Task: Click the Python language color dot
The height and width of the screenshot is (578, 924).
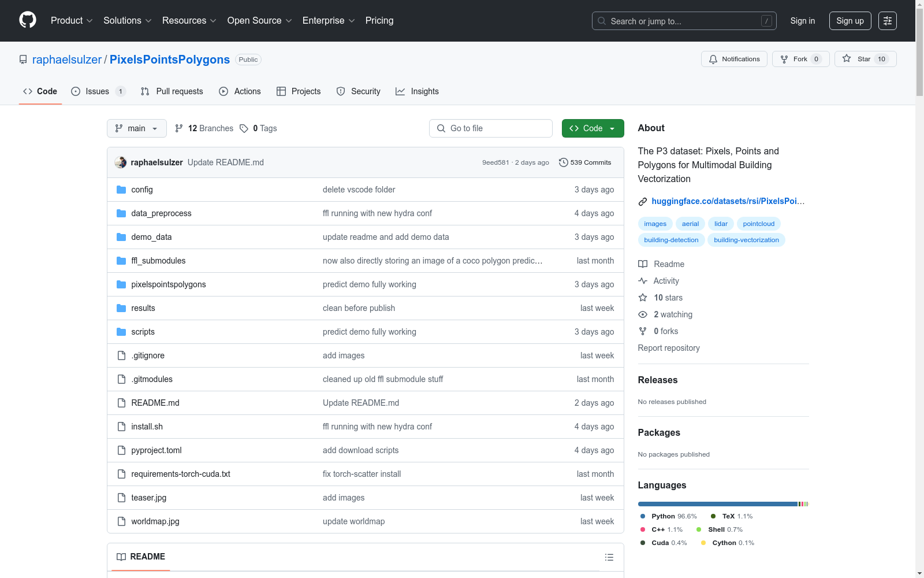Action: pos(643,516)
